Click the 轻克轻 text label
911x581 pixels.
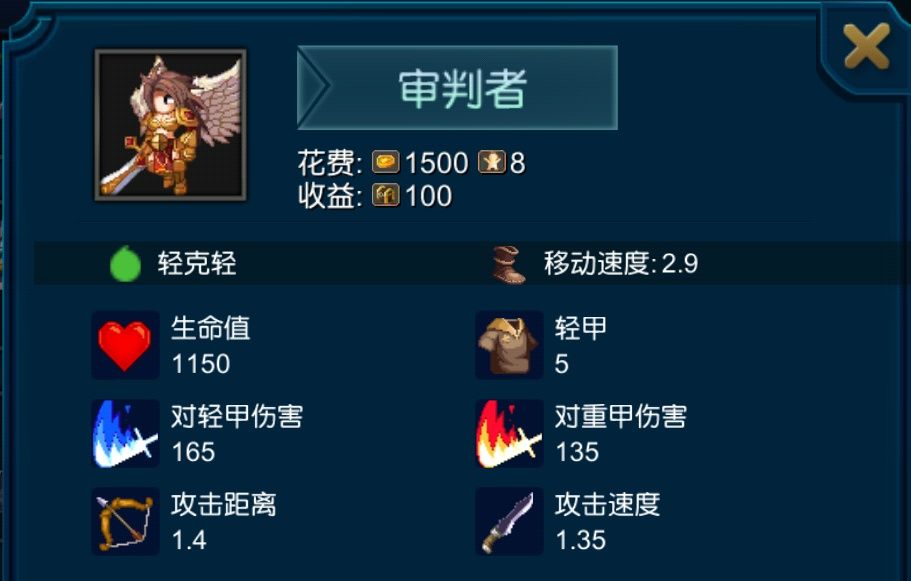tap(197, 264)
